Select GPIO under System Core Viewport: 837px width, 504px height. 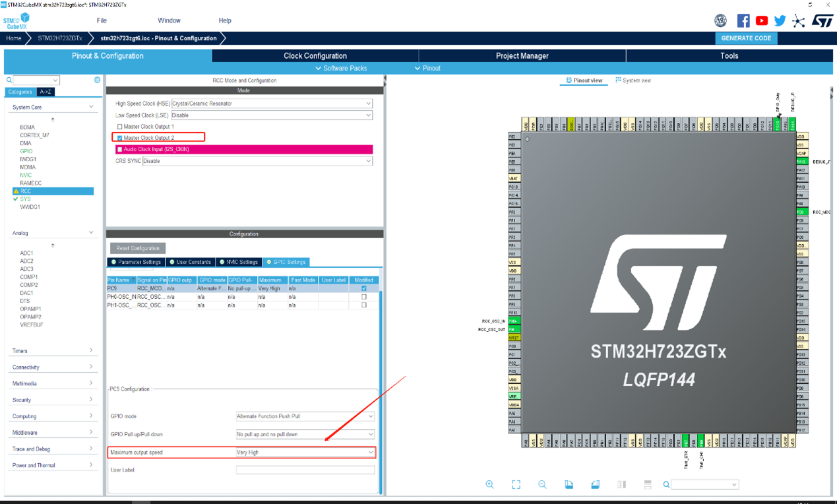pos(26,151)
